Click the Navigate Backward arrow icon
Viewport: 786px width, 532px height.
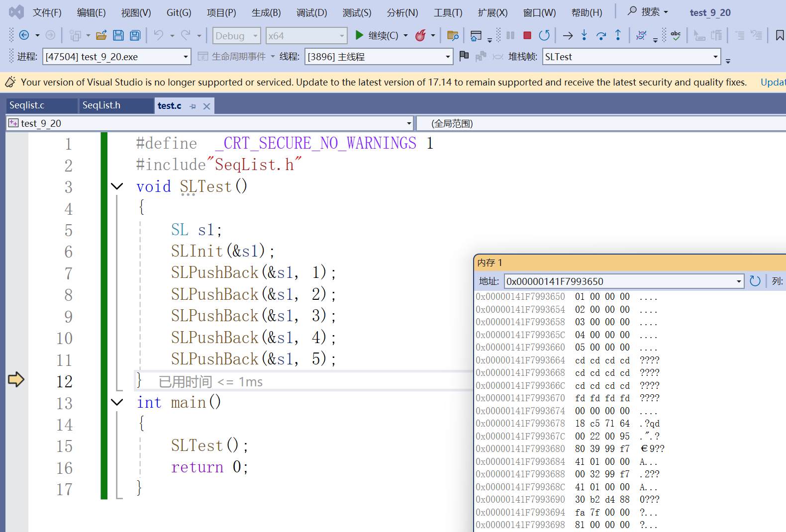tap(24, 35)
